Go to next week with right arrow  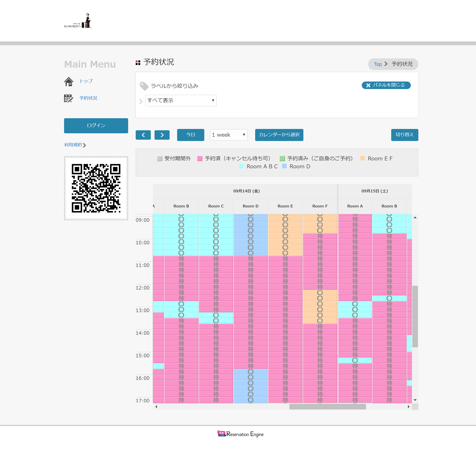[162, 135]
